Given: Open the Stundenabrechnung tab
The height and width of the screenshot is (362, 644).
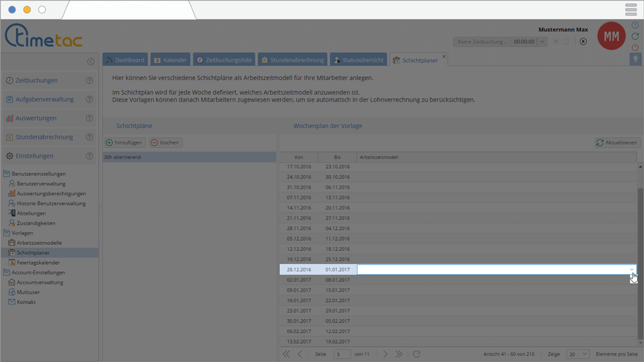Looking at the screenshot, I should coord(292,60).
